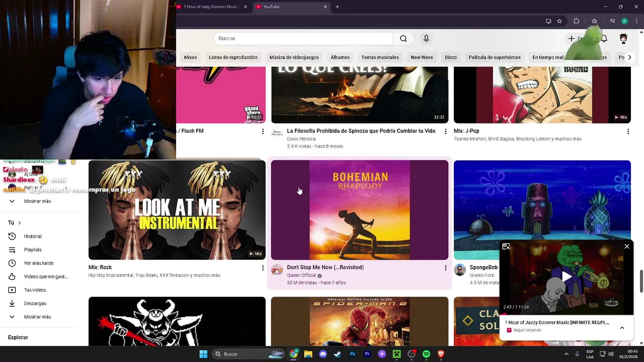The width and height of the screenshot is (644, 362).
Task: Show hidden system tray icons
Action: click(x=567, y=354)
